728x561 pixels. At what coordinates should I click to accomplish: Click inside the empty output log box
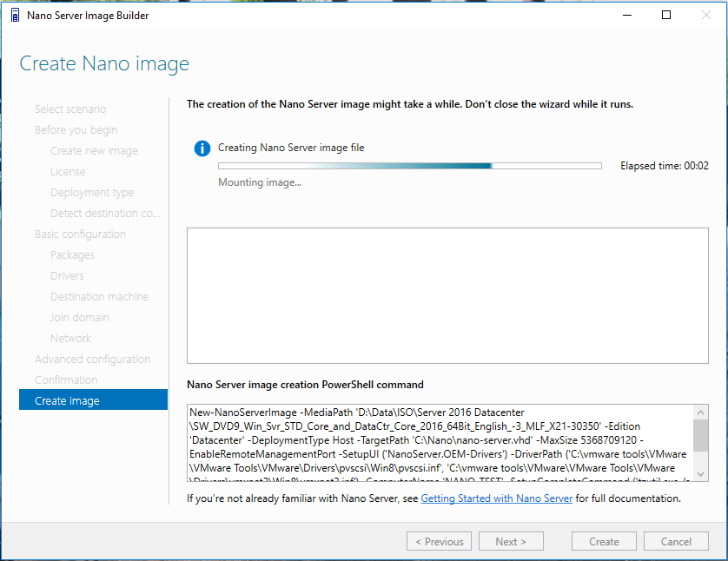coord(447,295)
